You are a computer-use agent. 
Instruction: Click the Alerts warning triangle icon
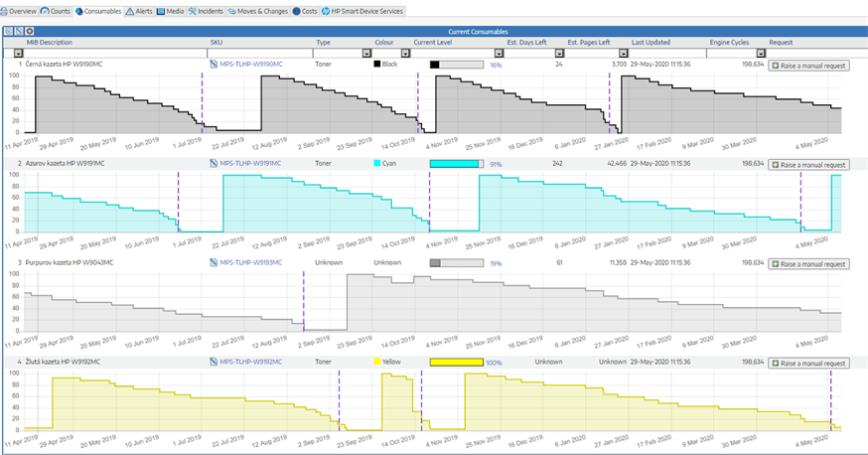tap(129, 11)
